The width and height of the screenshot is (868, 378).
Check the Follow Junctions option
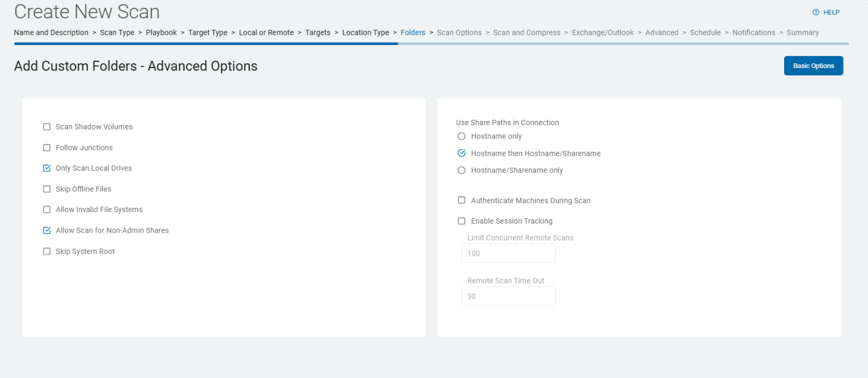47,148
